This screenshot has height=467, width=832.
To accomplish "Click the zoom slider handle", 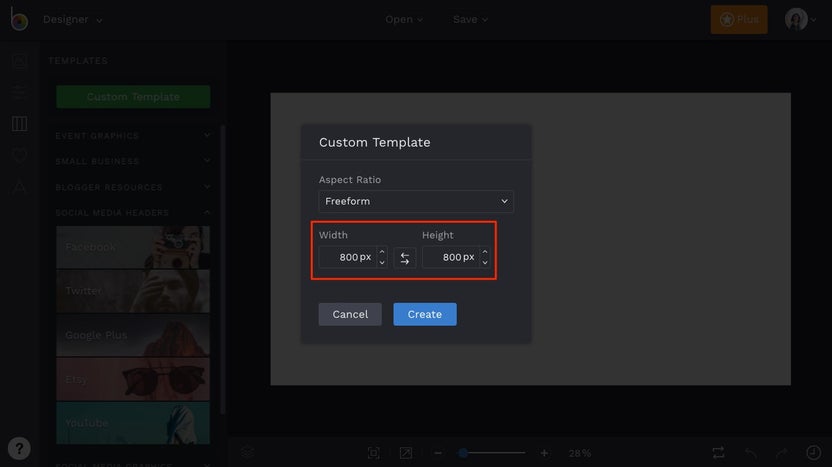I will [x=463, y=453].
